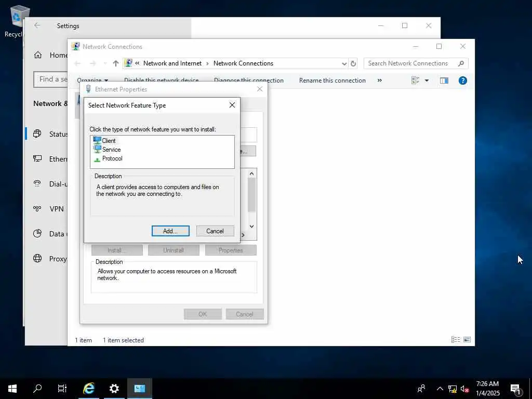Switch to details view in status bar

(x=456, y=340)
